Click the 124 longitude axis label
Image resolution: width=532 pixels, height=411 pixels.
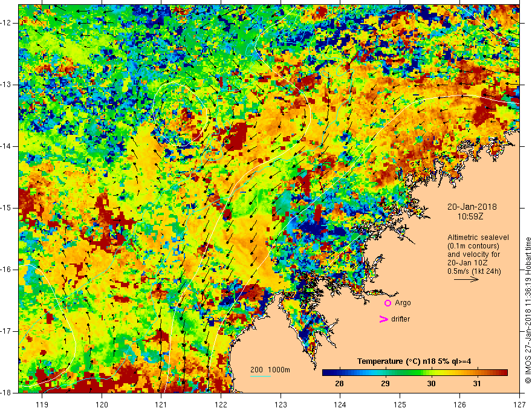coord(340,404)
